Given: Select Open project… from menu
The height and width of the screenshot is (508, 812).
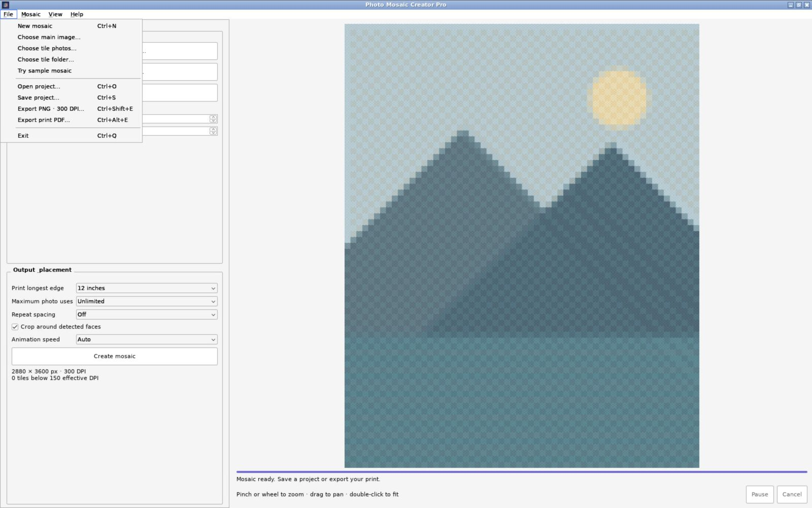Looking at the screenshot, I should click(72, 86).
